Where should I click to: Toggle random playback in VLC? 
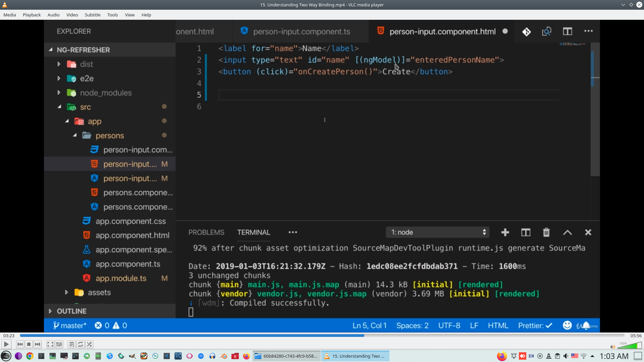tap(90, 344)
